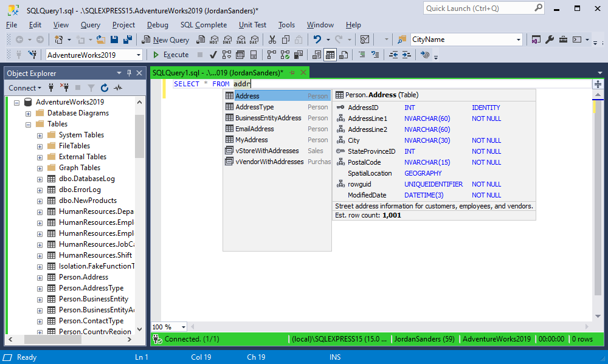The height and width of the screenshot is (364, 608).
Task: Open the Query menu
Action: 91,25
